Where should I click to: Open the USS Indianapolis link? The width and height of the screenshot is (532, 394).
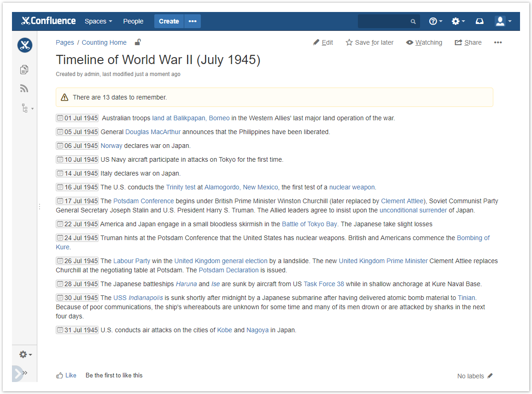tap(138, 298)
